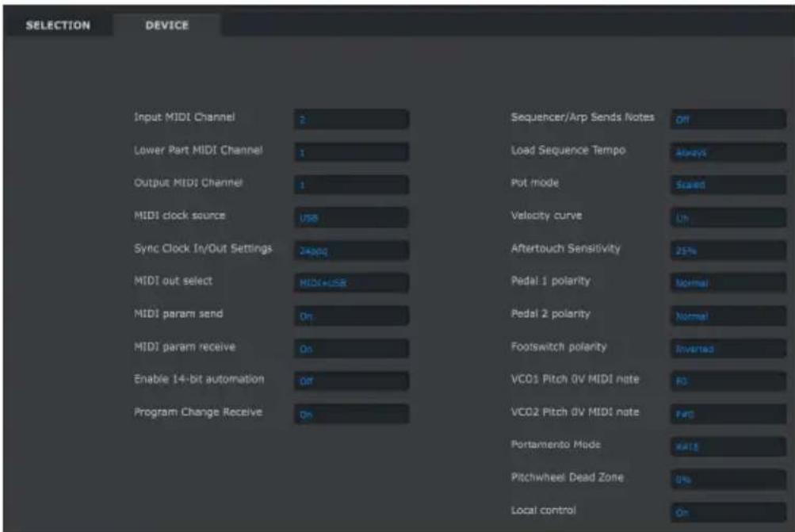Viewport: 795px width, 532px height.
Task: Click the "MIDI out select" label
Action: point(173,281)
